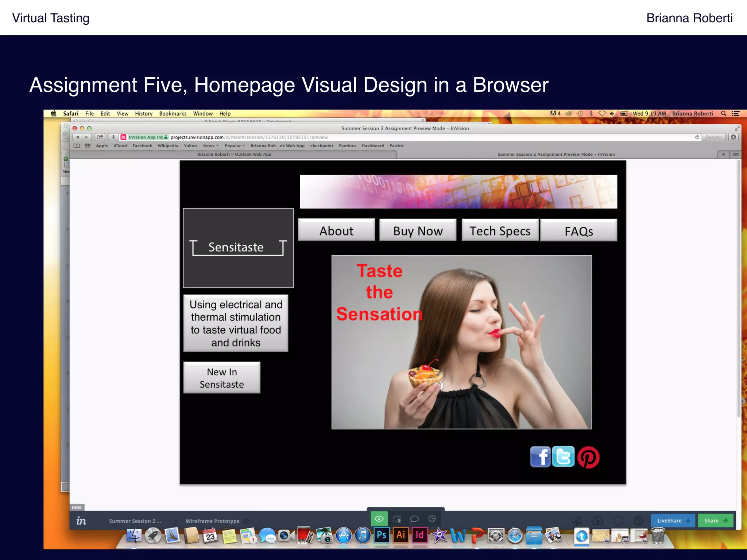
Task: Click Safari's Forward arrow button
Action: [87, 137]
